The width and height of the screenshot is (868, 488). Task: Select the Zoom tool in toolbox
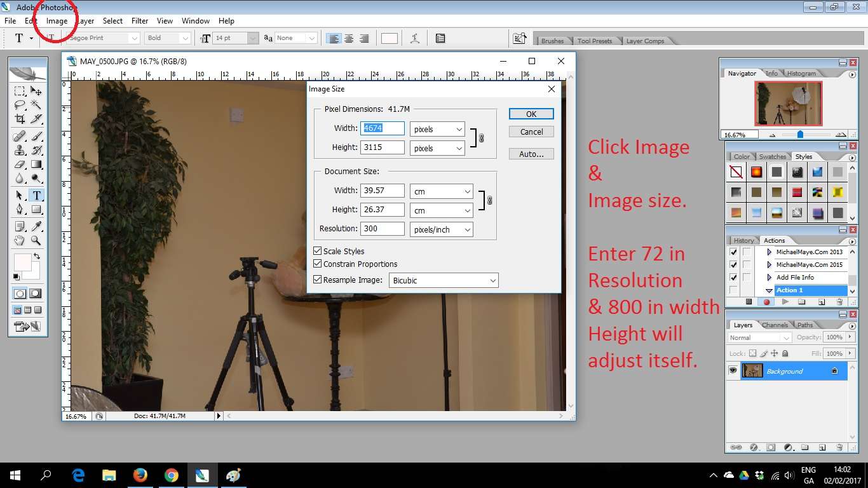(x=36, y=240)
